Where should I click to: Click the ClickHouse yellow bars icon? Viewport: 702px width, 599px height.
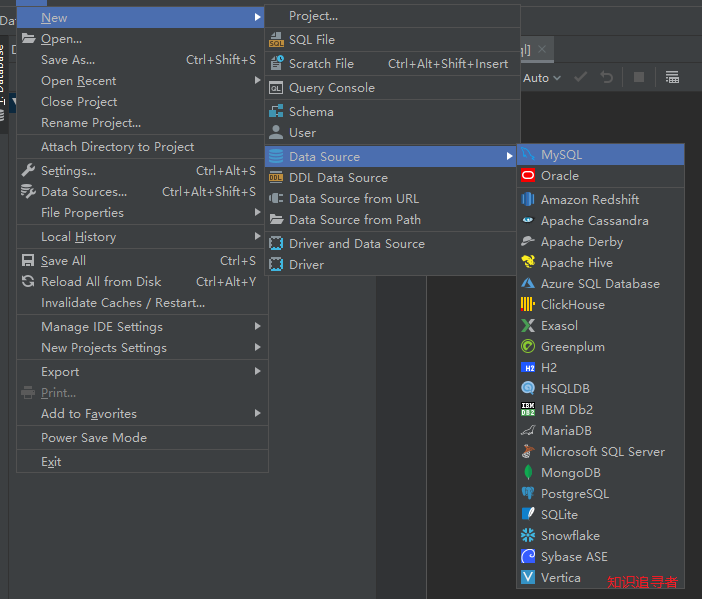click(528, 304)
